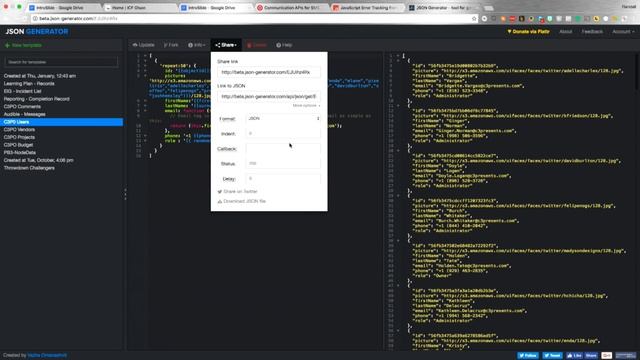Click Download JSON file link

point(242,201)
